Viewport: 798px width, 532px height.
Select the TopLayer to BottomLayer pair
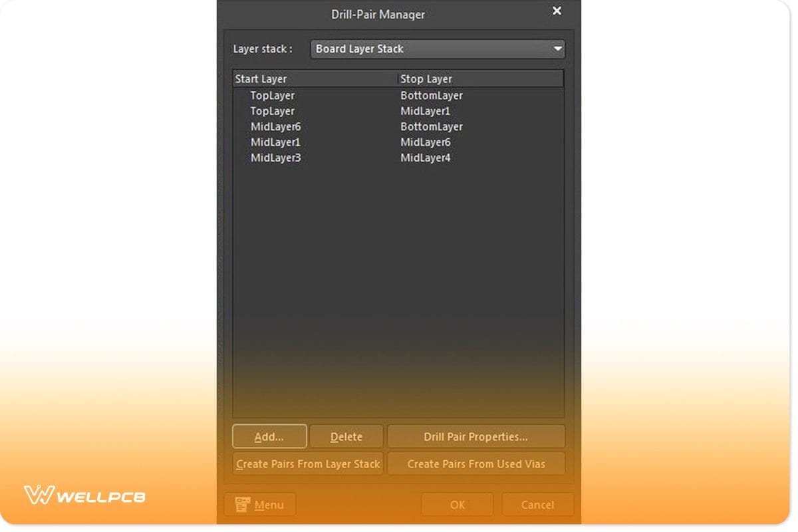(332, 95)
